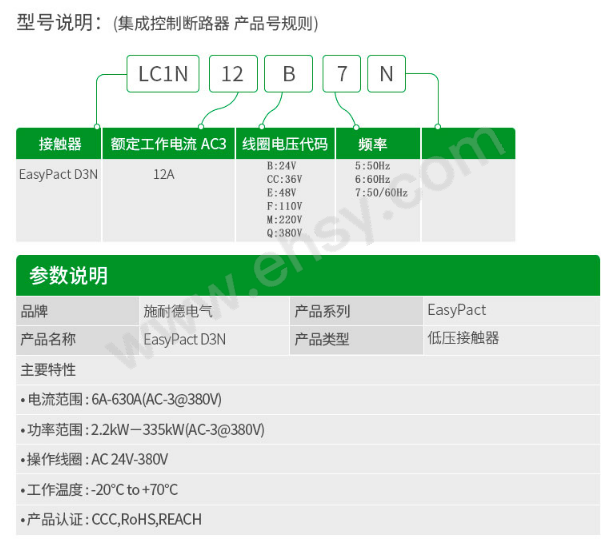Image resolution: width=611 pixels, height=553 pixels.
Task: Select the 产品系列 label cell
Action: point(323,311)
